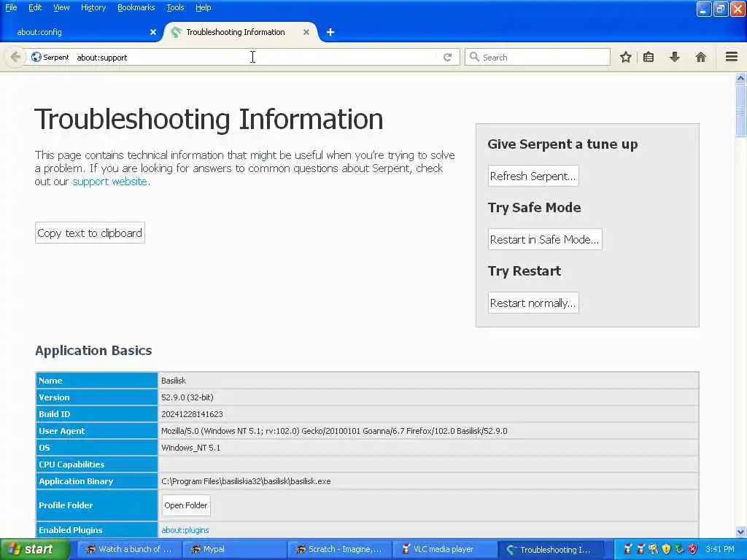
Task: Click the Application Binary path value
Action: [246, 481]
